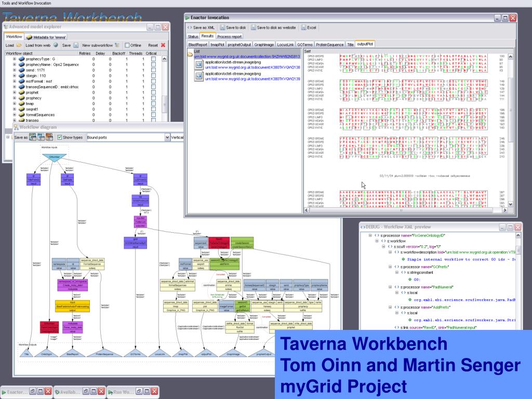Screen dimensions: 532x399
Task: Click the Save floppy icon in model explorer
Action: point(76,45)
